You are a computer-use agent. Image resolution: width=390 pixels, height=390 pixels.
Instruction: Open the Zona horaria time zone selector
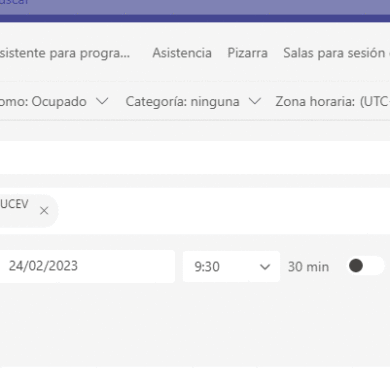coord(332,101)
